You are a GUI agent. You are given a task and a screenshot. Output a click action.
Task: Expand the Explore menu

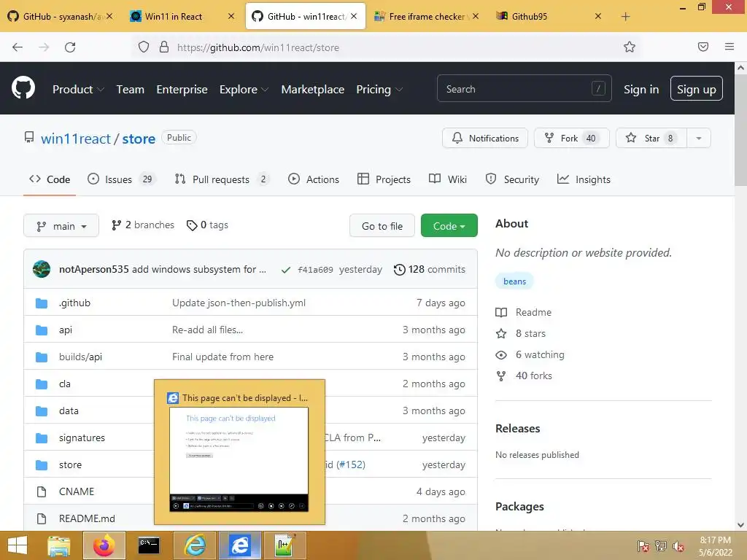click(x=244, y=90)
